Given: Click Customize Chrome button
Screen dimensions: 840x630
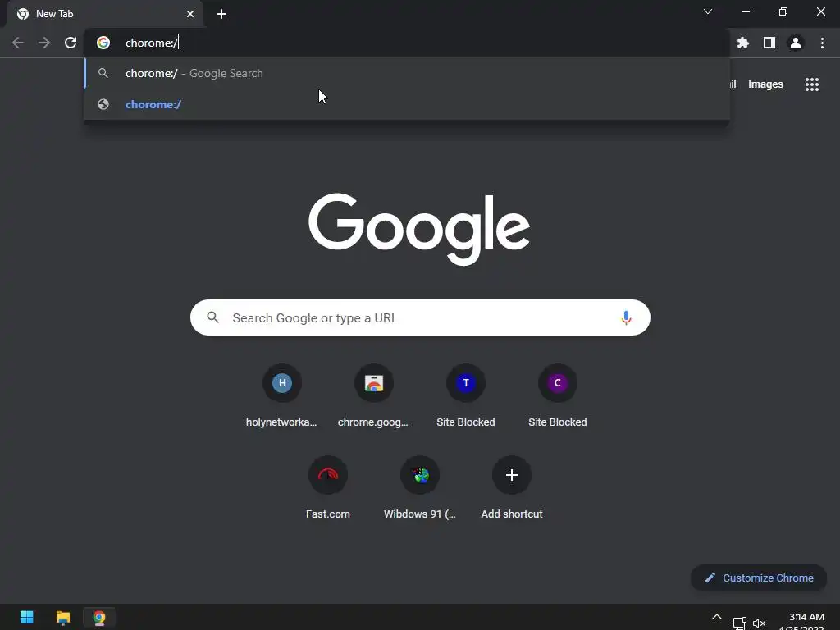Looking at the screenshot, I should pos(759,577).
